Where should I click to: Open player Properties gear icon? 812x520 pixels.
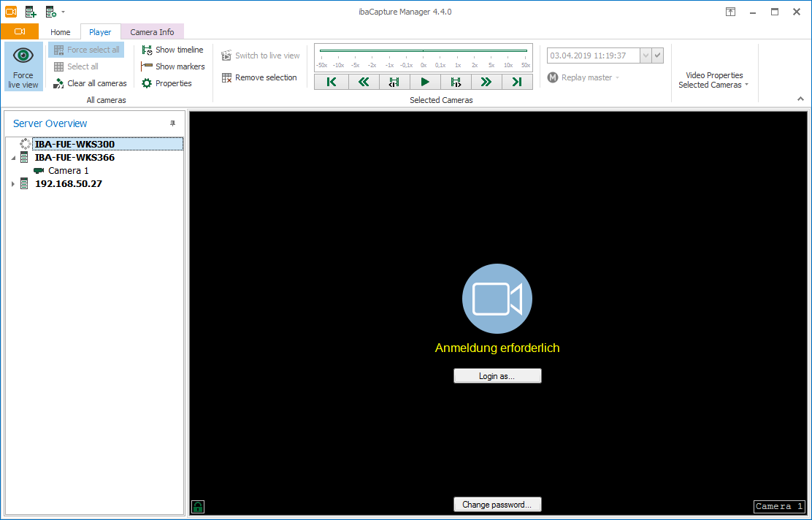click(x=147, y=83)
